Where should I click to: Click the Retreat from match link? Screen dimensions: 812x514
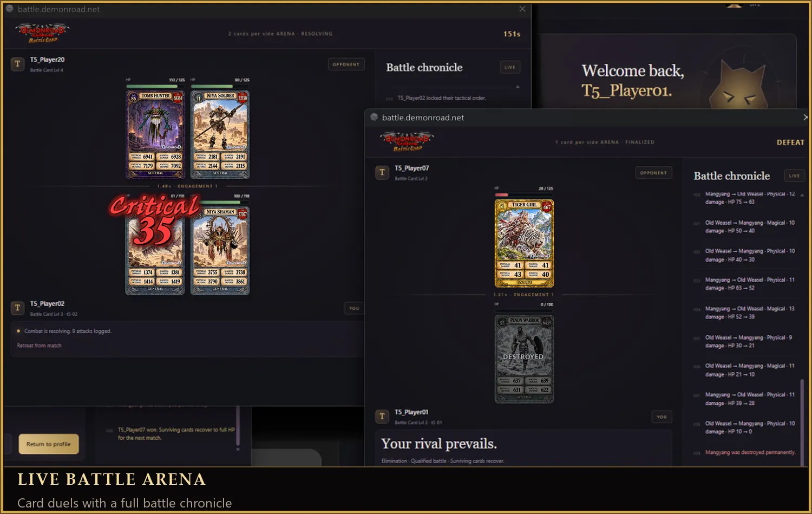39,346
